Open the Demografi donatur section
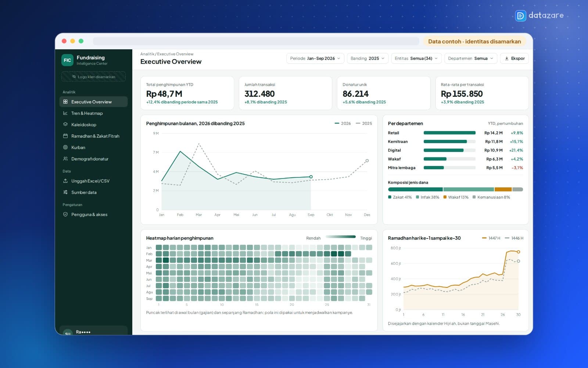This screenshot has width=588, height=368. [93, 159]
